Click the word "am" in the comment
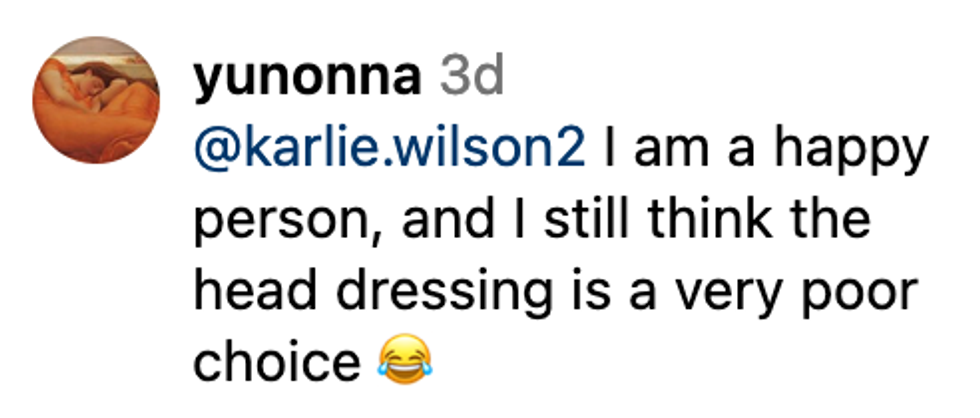 (676, 151)
